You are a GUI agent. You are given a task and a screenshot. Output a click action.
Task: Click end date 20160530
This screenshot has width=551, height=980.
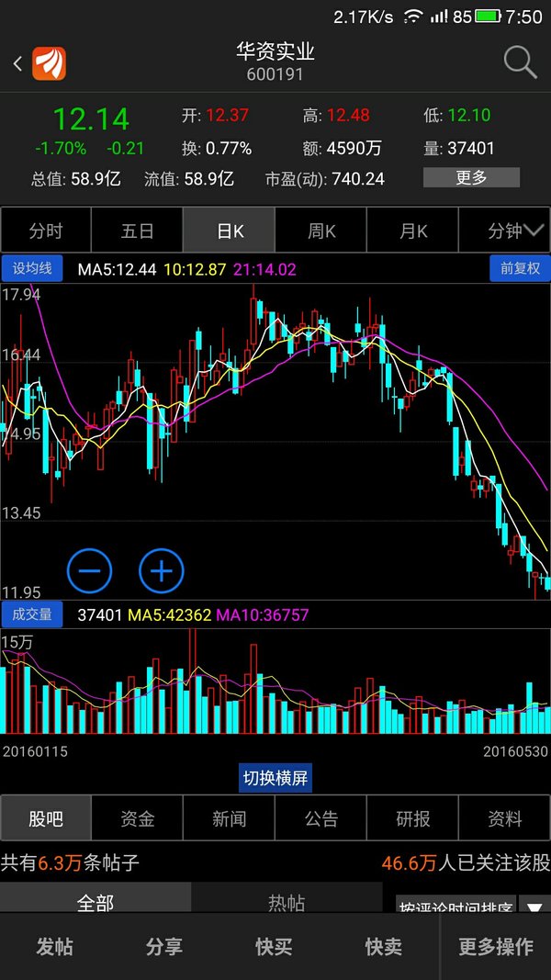[515, 750]
